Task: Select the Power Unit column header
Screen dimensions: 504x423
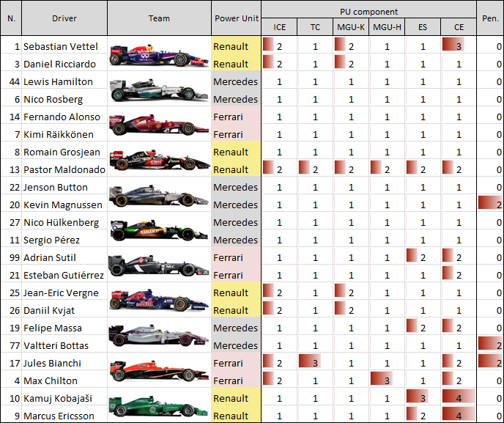Action: (236, 18)
